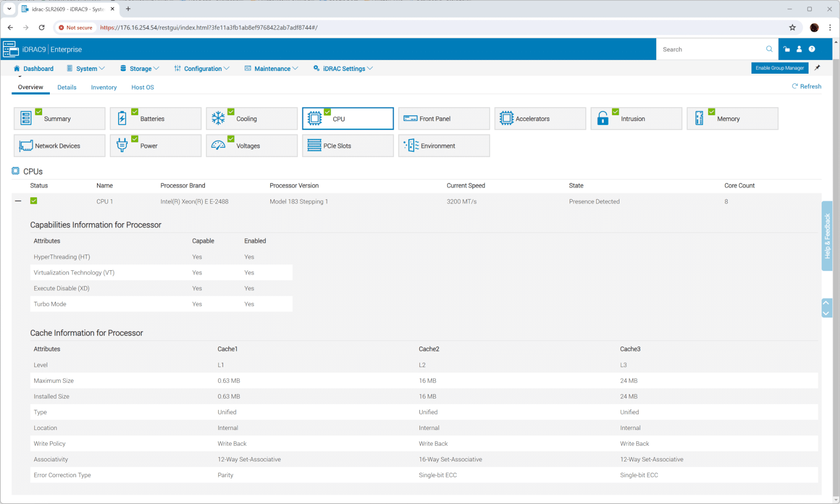Open the Maintenance dropdown menu

click(271, 69)
